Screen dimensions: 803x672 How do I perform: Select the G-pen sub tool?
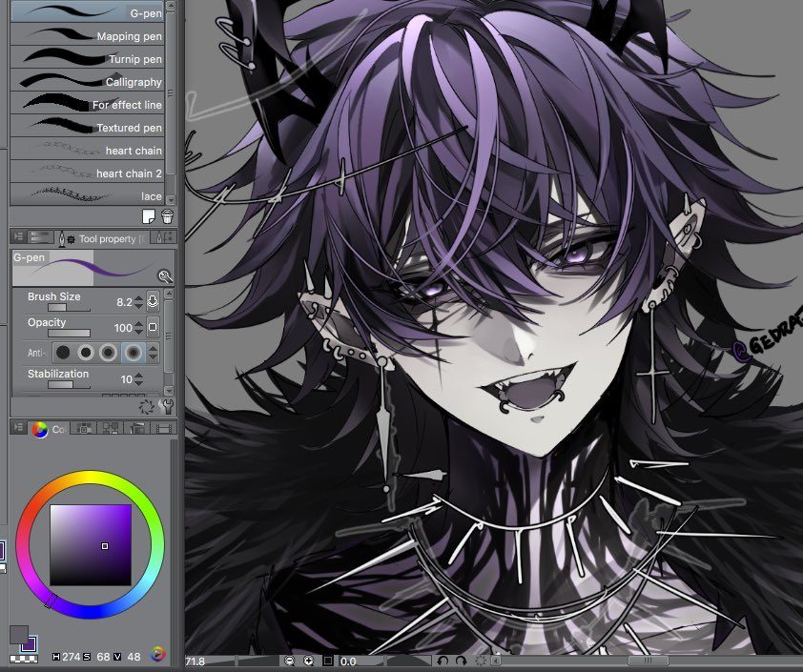[87, 11]
